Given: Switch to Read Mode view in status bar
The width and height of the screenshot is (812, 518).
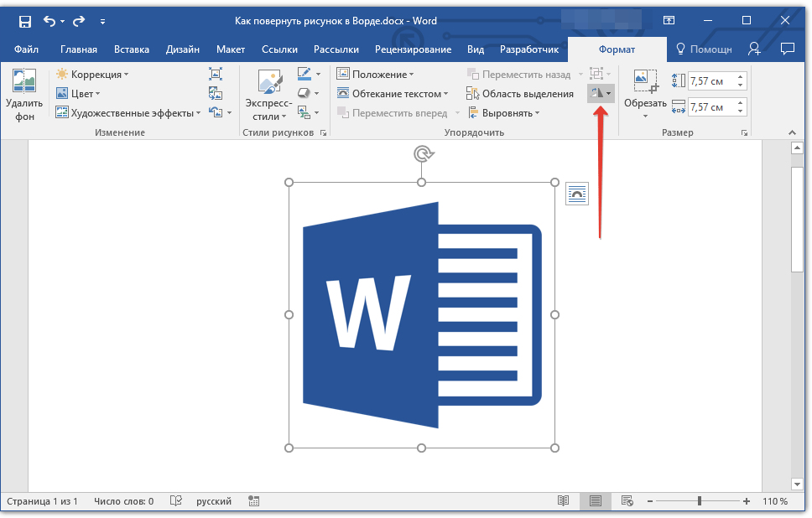Looking at the screenshot, I should 563,501.
